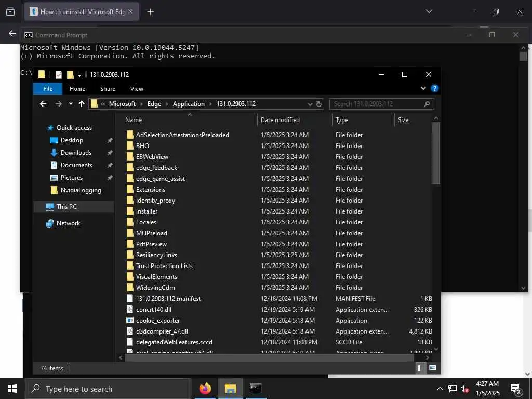This screenshot has height=399, width=532.
Task: Click the file list vertical scrollbar
Action: [436, 153]
